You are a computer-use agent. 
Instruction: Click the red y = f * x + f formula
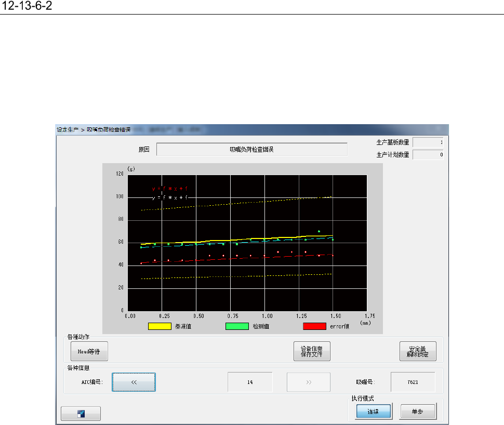[x=170, y=189]
